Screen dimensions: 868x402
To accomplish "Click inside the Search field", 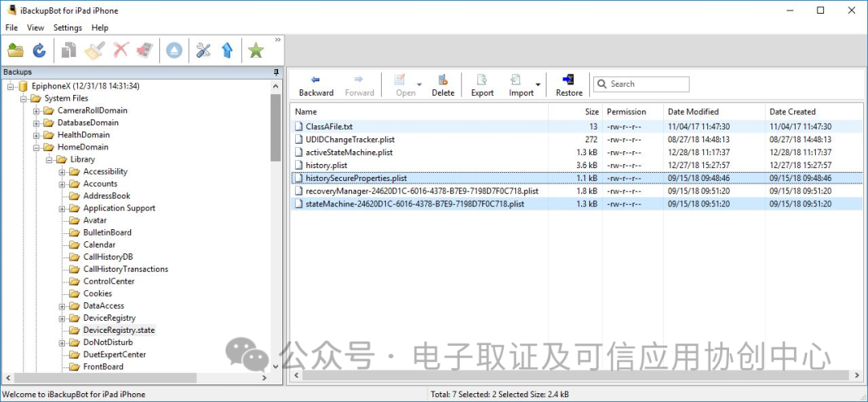I will 641,84.
